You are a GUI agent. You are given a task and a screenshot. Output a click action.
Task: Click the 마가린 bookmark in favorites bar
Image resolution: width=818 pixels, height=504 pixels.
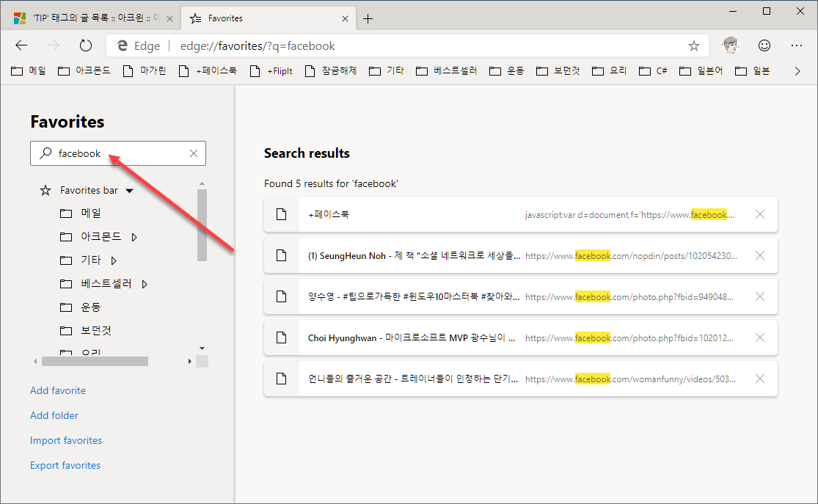pyautogui.click(x=145, y=71)
